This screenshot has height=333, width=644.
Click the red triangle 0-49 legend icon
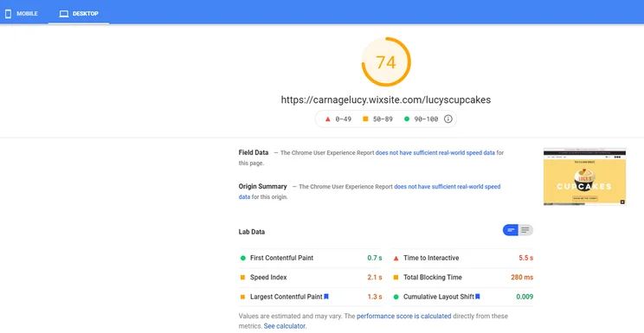click(327, 119)
